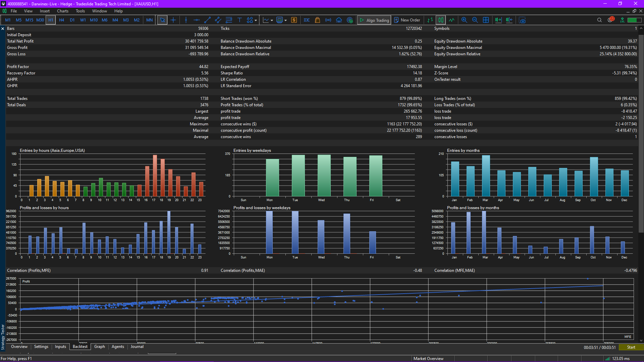Click the zoom out chart icon
The height and width of the screenshot is (362, 644).
point(475,20)
